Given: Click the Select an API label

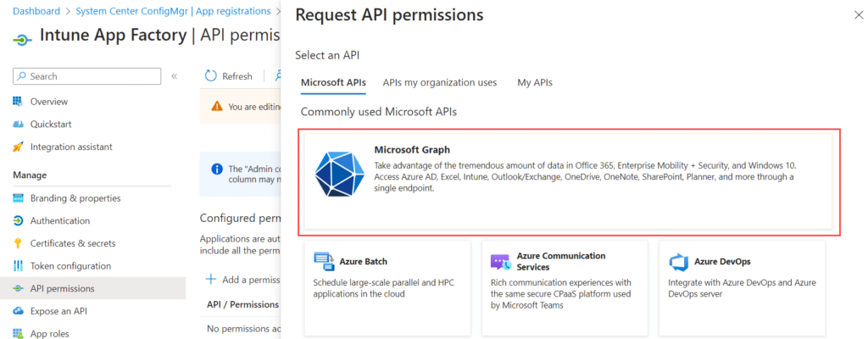Looking at the screenshot, I should point(328,55).
